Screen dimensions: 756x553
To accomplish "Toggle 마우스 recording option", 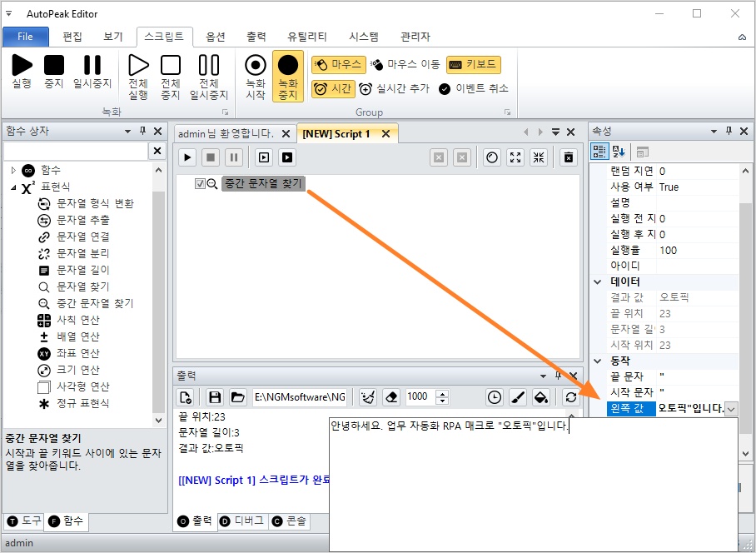I will tap(339, 64).
